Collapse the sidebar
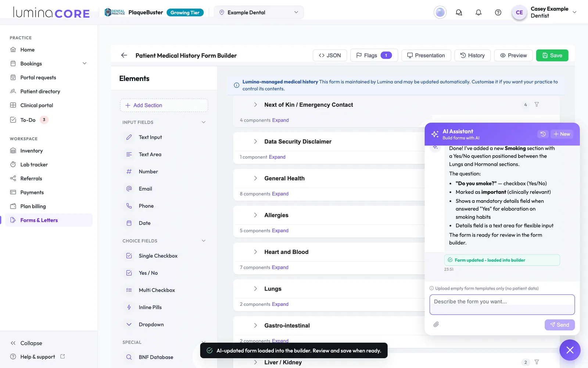 coord(26,343)
